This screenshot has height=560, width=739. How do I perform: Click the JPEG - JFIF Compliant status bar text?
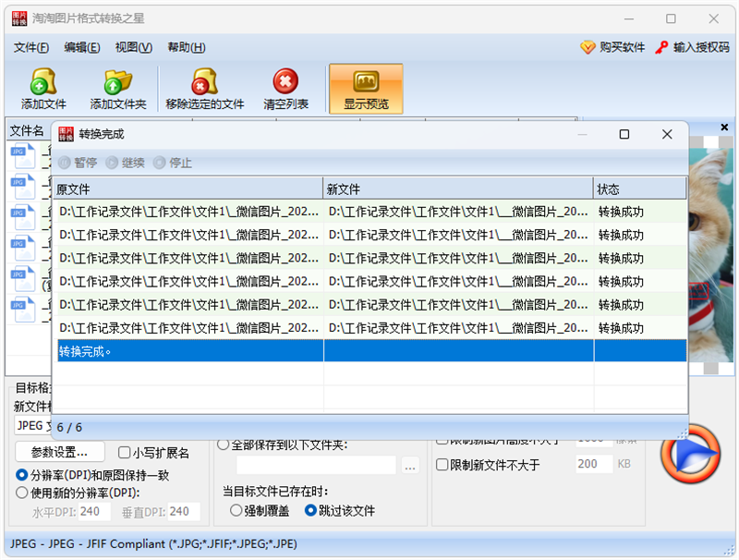(x=153, y=544)
